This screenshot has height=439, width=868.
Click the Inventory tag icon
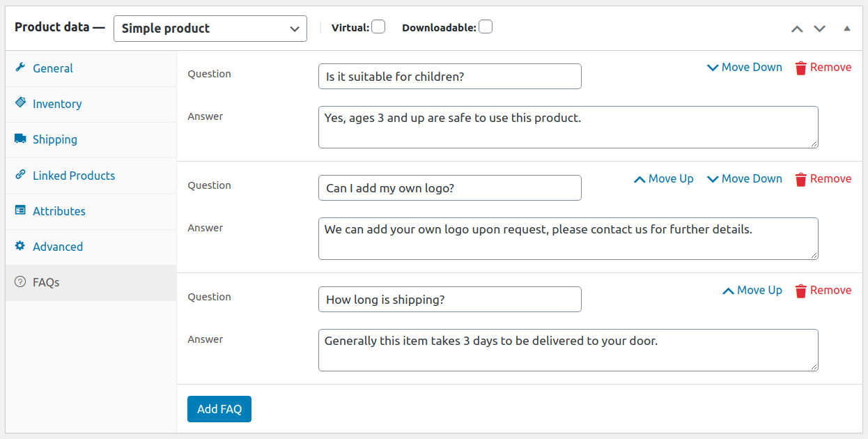[20, 103]
